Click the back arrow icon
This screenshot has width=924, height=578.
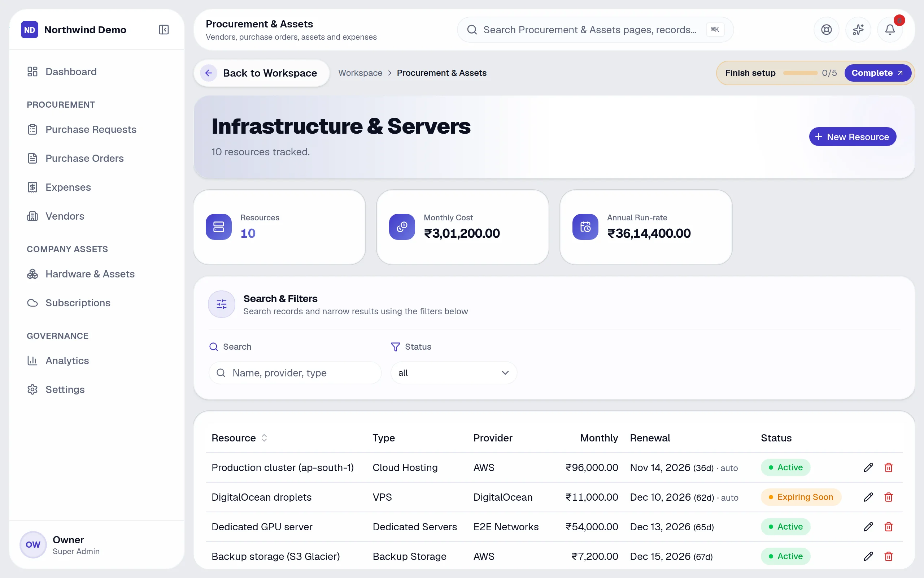[x=209, y=73]
